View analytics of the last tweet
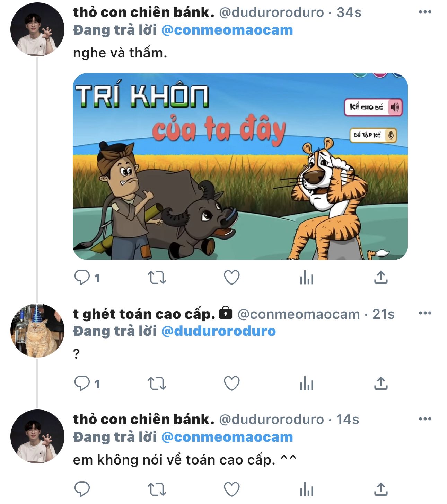The image size is (447, 504). 307,489
